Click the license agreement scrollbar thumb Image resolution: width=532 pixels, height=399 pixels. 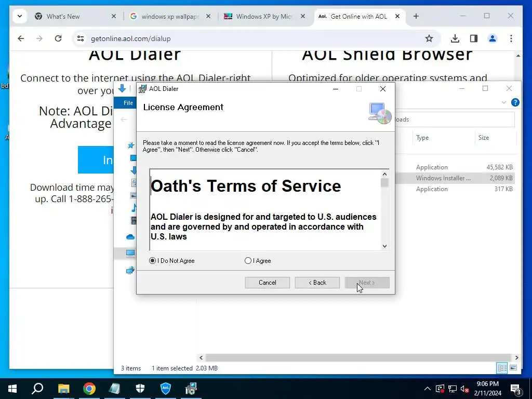[384, 183]
